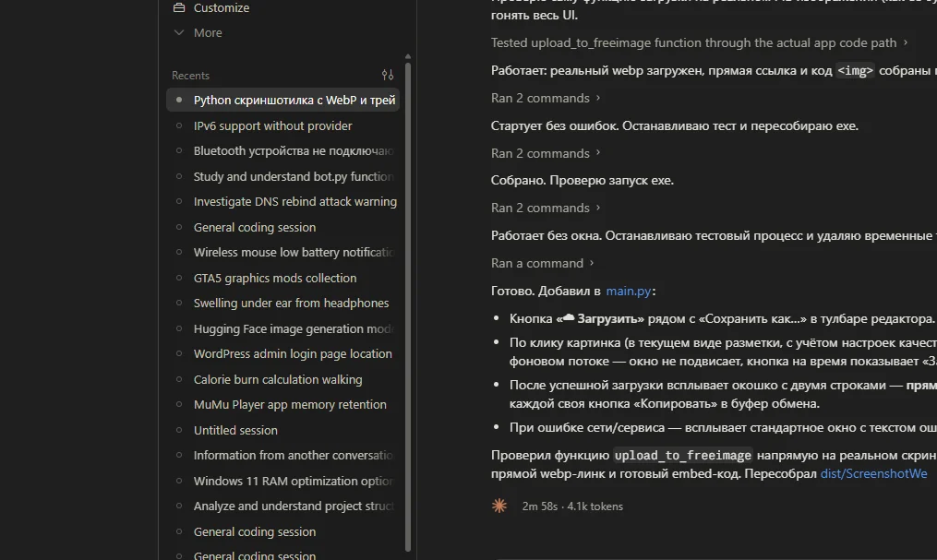This screenshot has width=937, height=560.
Task: Open Information from another conversation session
Action: pos(282,455)
